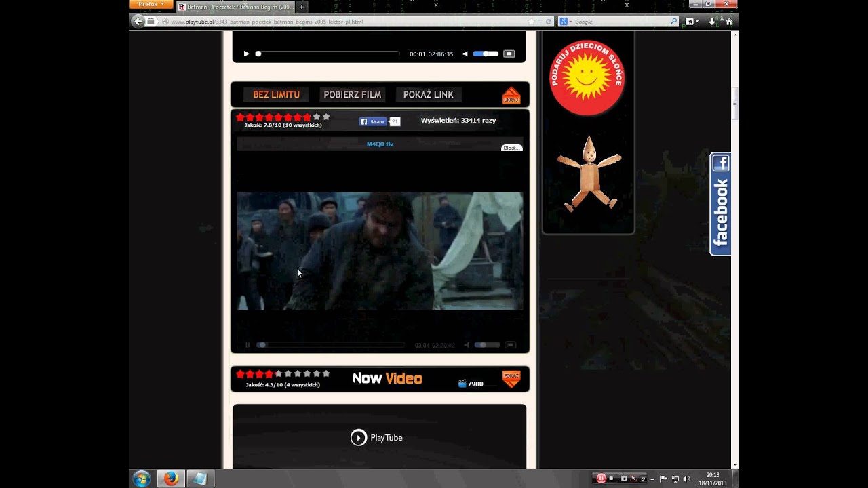The image size is (868, 488).
Task: Bookmark this page with the star icon
Action: coord(531,22)
